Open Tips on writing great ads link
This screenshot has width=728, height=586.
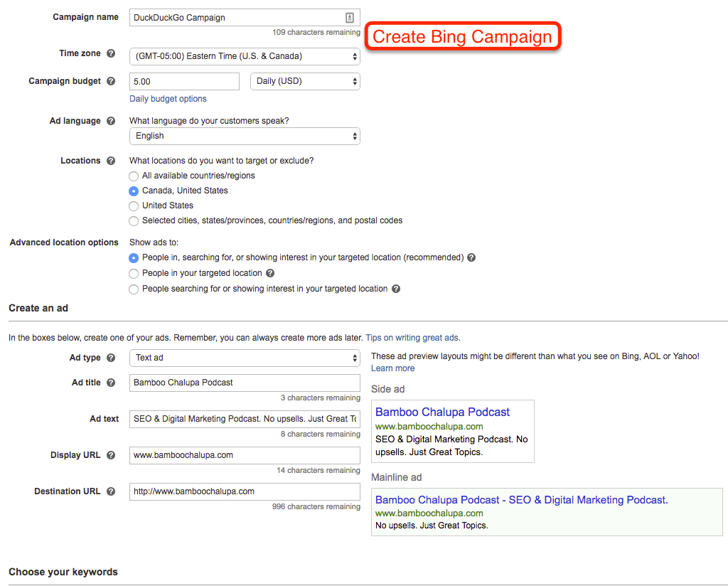(x=413, y=338)
